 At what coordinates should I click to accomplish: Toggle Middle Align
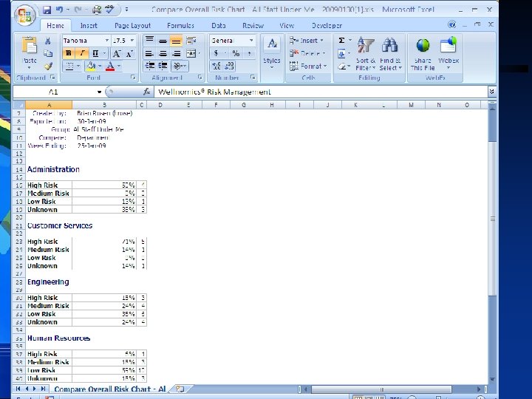pyautogui.click(x=163, y=41)
